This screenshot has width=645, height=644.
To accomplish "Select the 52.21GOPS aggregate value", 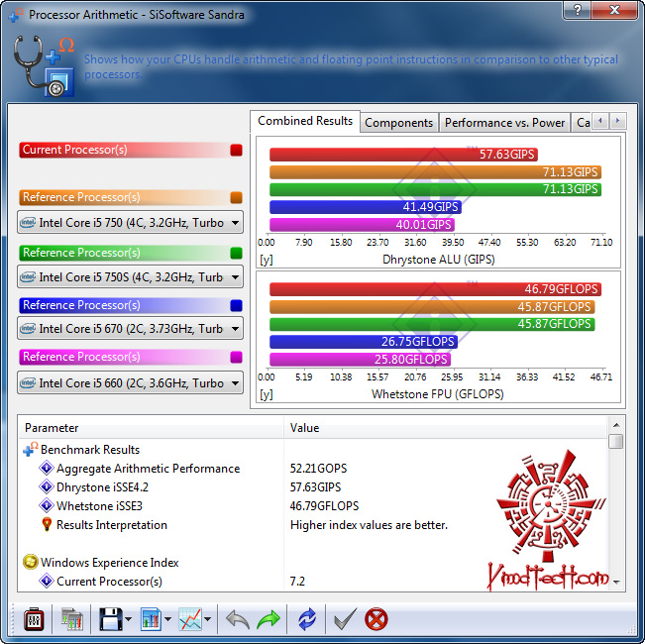I will pyautogui.click(x=318, y=469).
